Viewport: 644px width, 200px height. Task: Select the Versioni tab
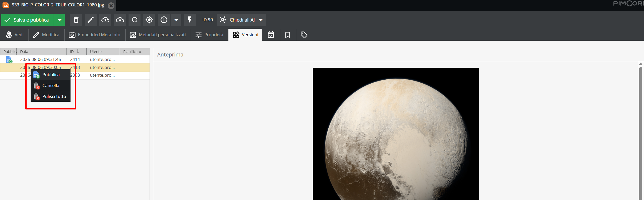click(245, 35)
